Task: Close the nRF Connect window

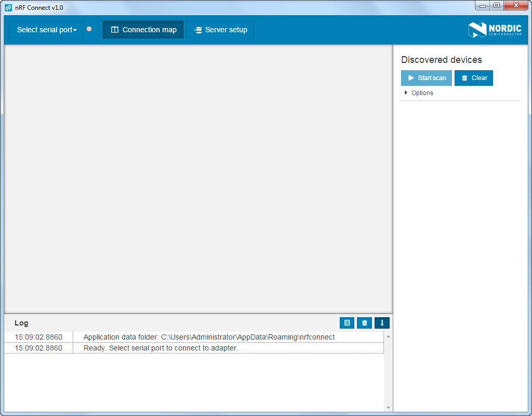Action: (516, 6)
